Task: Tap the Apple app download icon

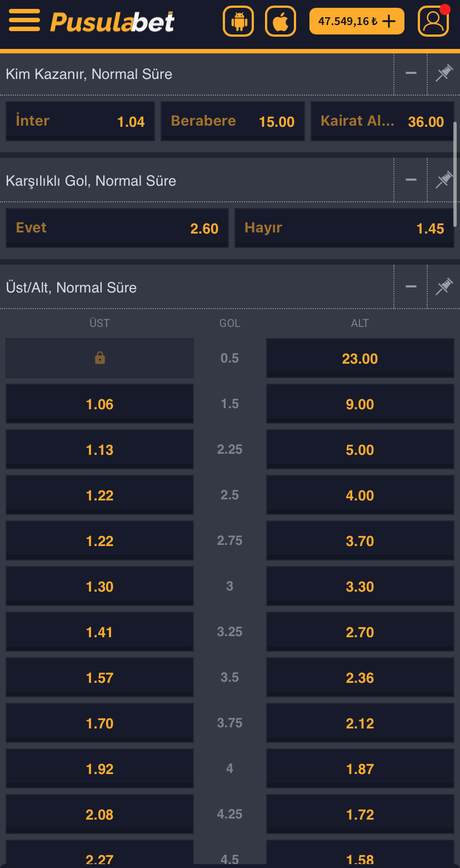Action: click(281, 22)
